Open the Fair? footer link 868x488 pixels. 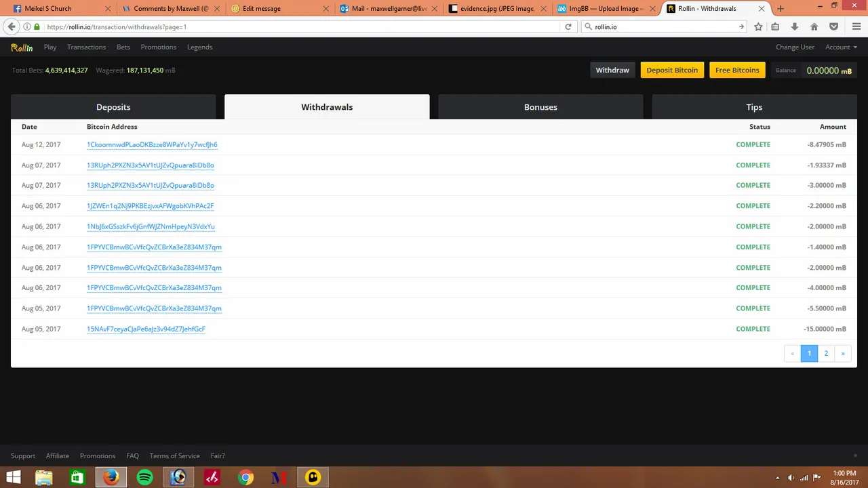click(217, 456)
